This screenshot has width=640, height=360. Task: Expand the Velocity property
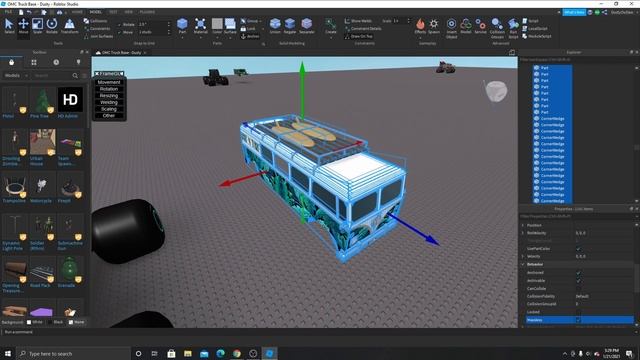coord(523,257)
